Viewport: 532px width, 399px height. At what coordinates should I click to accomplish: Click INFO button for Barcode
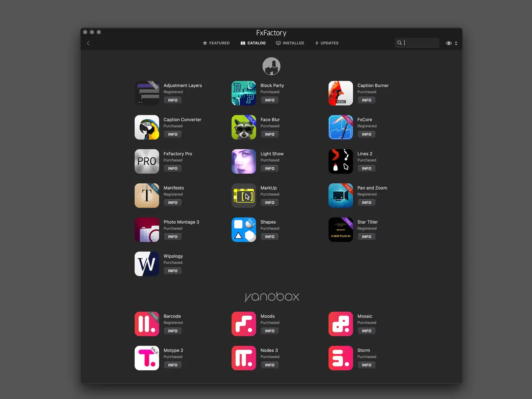click(173, 331)
